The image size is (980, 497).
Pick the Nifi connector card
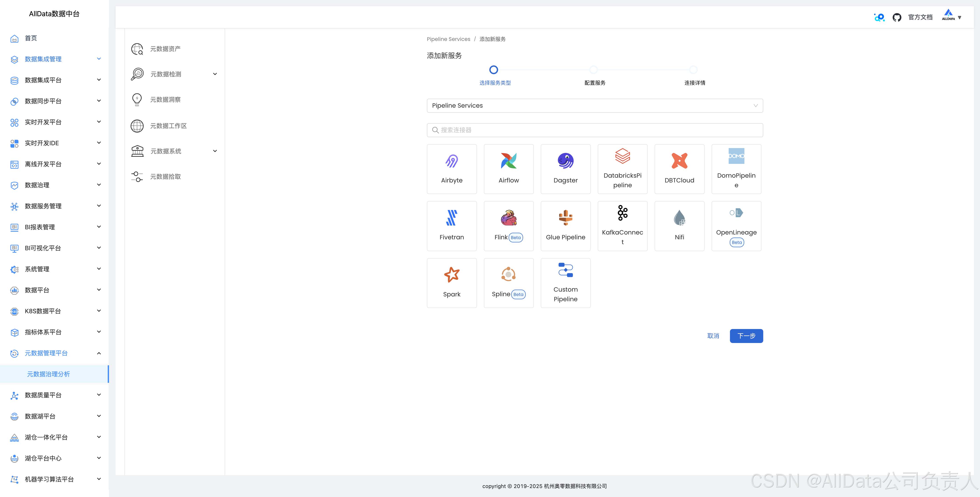click(x=679, y=226)
